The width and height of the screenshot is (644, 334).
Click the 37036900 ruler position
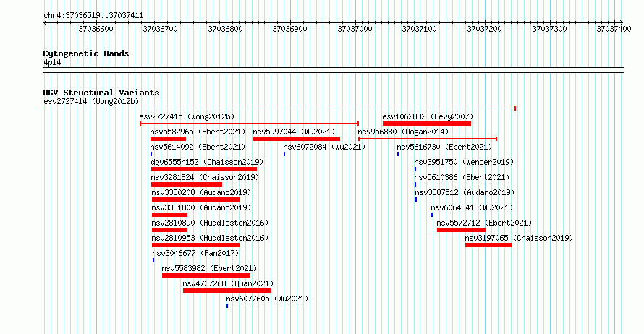click(x=289, y=29)
